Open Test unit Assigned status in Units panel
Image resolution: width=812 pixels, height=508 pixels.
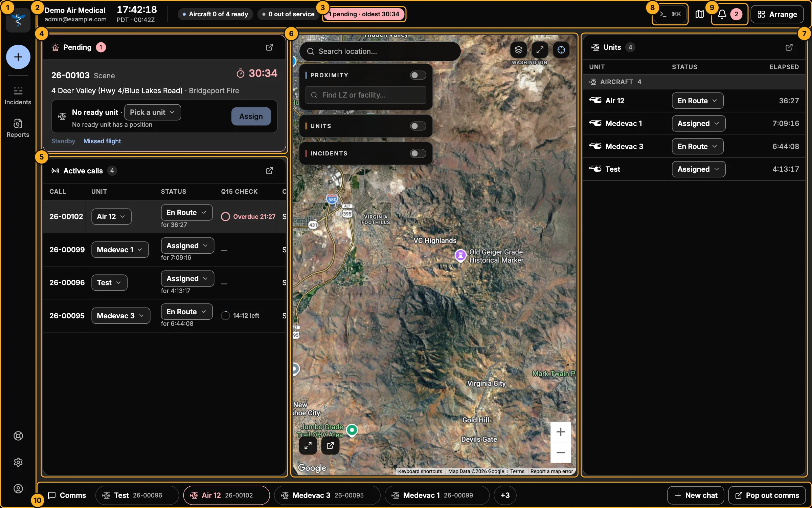click(x=698, y=169)
